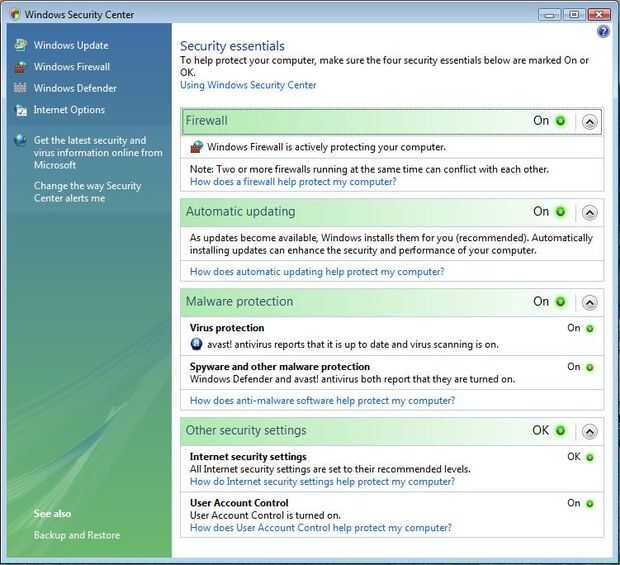The width and height of the screenshot is (620, 565).
Task: Click the Virus protection label
Action: pos(227,328)
